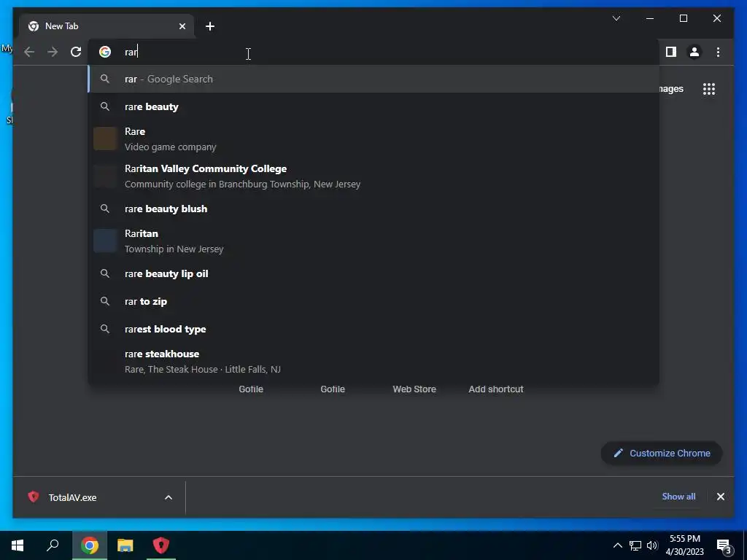Close the New Tab tab
The image size is (747, 560).
(182, 26)
